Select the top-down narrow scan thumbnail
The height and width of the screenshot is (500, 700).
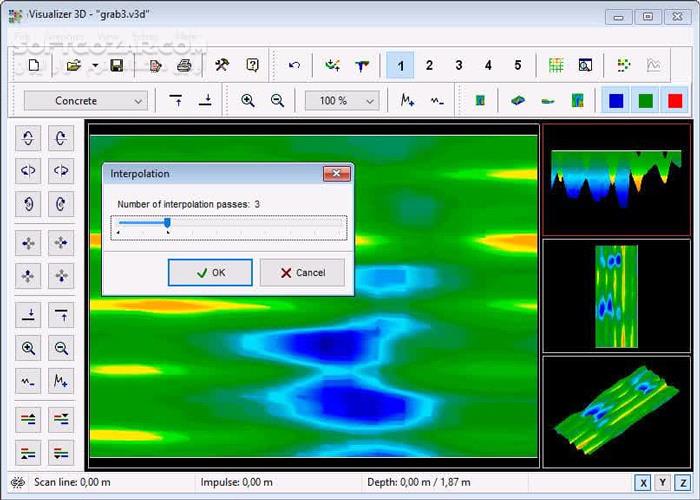click(617, 296)
